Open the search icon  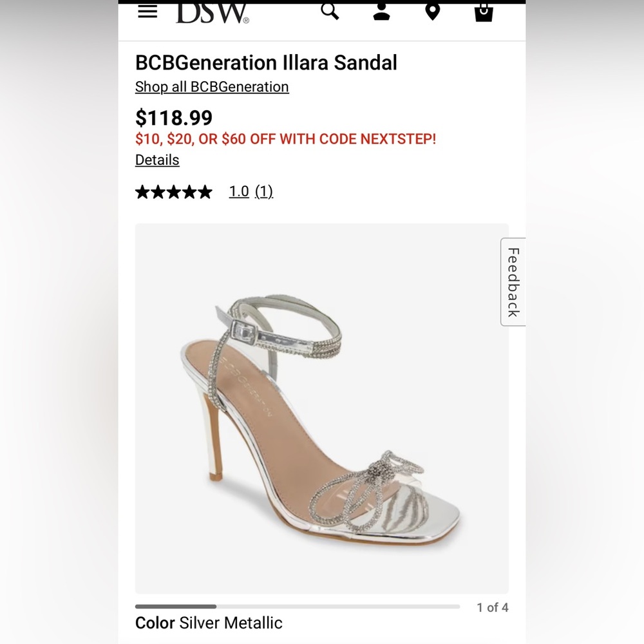[x=329, y=11]
